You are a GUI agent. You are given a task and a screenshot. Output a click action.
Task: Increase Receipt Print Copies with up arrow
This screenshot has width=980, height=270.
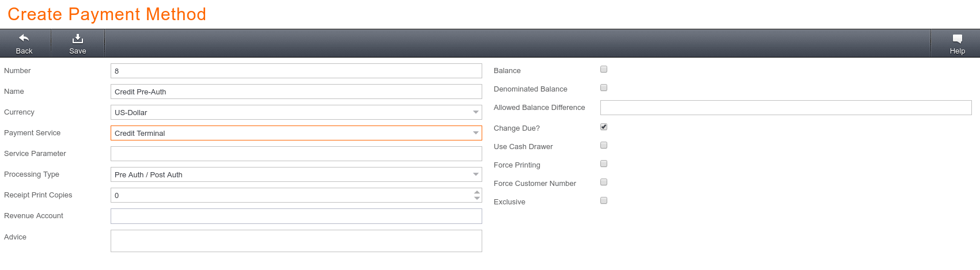pos(477,192)
